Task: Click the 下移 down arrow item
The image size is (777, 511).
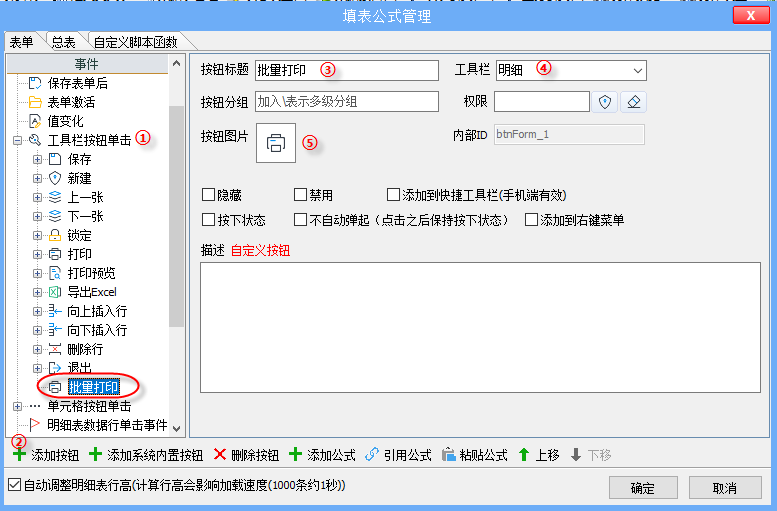Action: pyautogui.click(x=591, y=454)
